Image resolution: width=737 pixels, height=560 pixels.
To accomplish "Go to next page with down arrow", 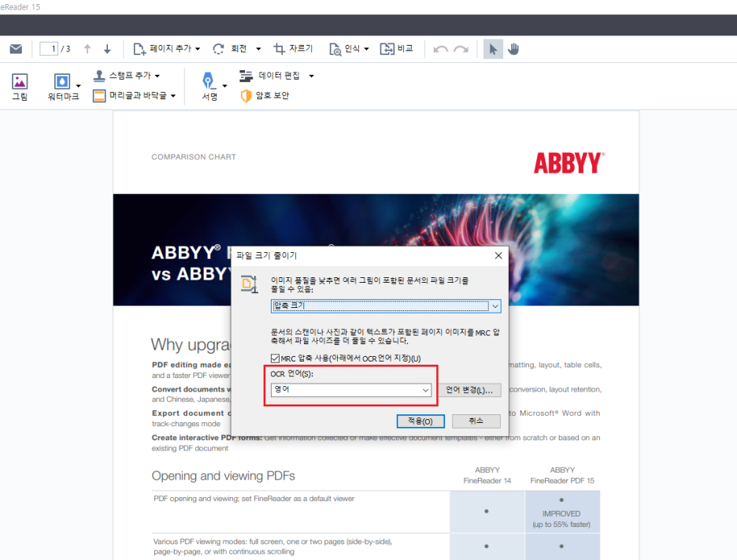I will click(x=107, y=49).
